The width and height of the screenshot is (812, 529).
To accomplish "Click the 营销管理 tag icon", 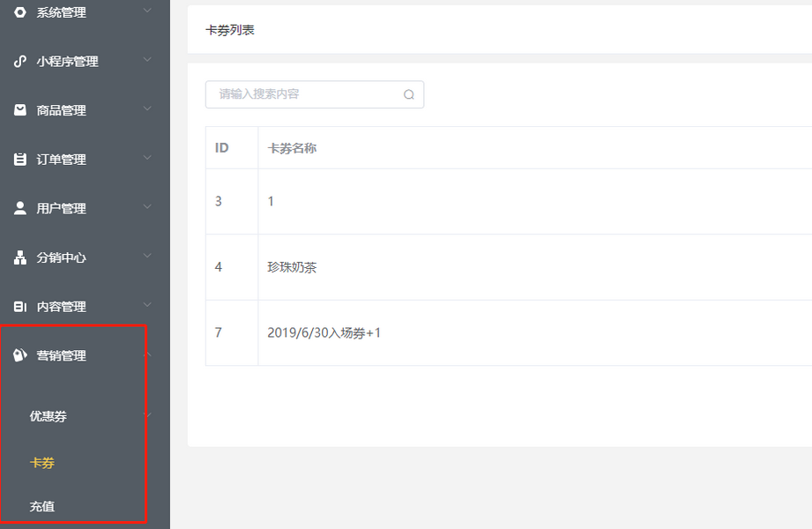I will pyautogui.click(x=19, y=355).
